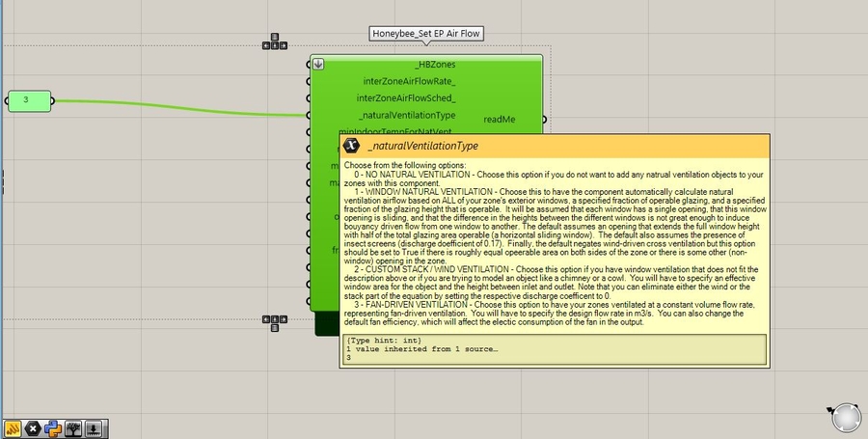The width and height of the screenshot is (868, 439).
Task: Click the black hexagon X icon
Action: pyautogui.click(x=34, y=427)
